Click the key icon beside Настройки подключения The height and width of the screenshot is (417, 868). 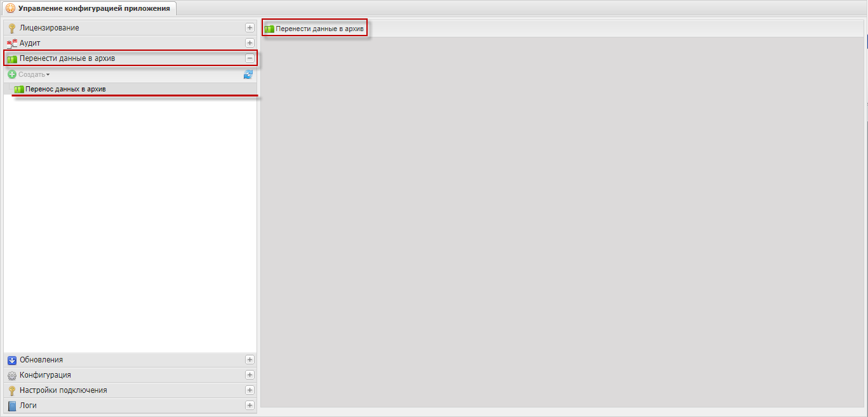pos(11,390)
